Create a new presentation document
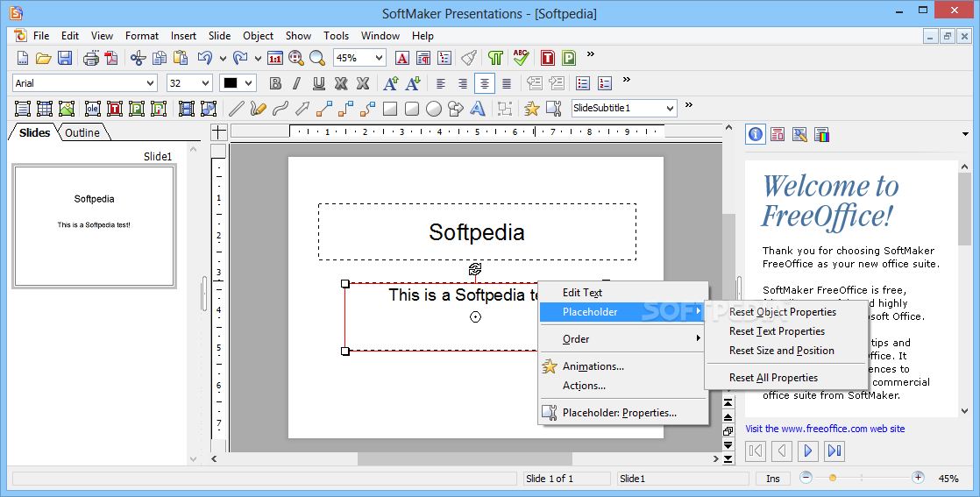The width and height of the screenshot is (980, 497). point(23,58)
